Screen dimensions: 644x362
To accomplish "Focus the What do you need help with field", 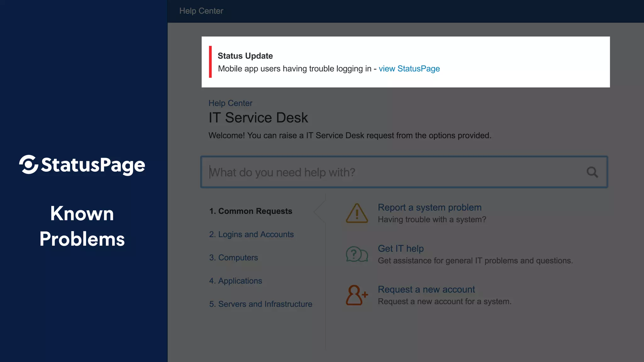I will [x=404, y=172].
